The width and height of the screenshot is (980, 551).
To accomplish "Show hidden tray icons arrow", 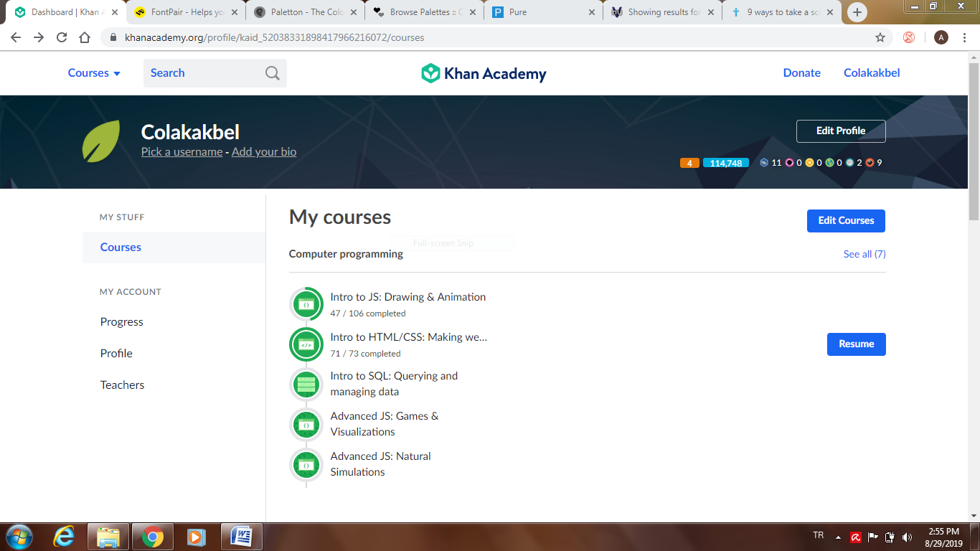I will click(x=837, y=536).
